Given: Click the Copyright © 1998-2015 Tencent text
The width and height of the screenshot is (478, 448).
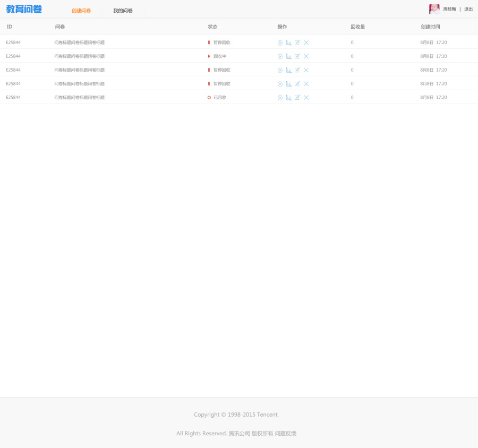Looking at the screenshot, I should tap(236, 415).
